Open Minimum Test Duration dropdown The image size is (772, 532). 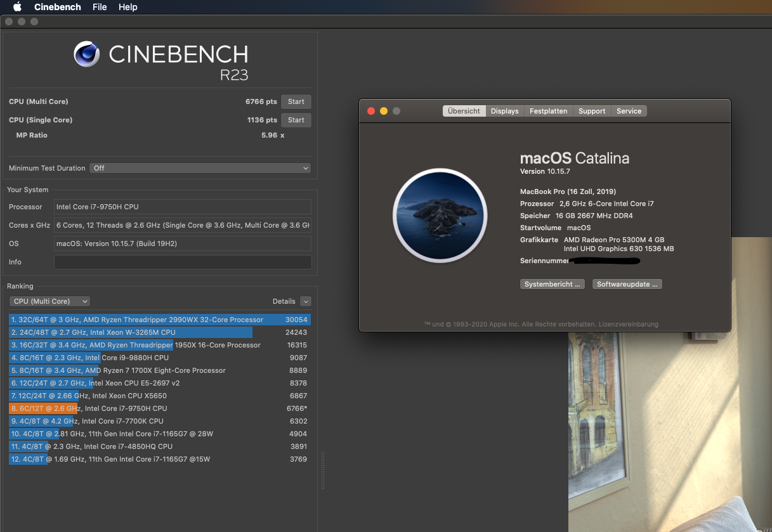click(x=200, y=168)
